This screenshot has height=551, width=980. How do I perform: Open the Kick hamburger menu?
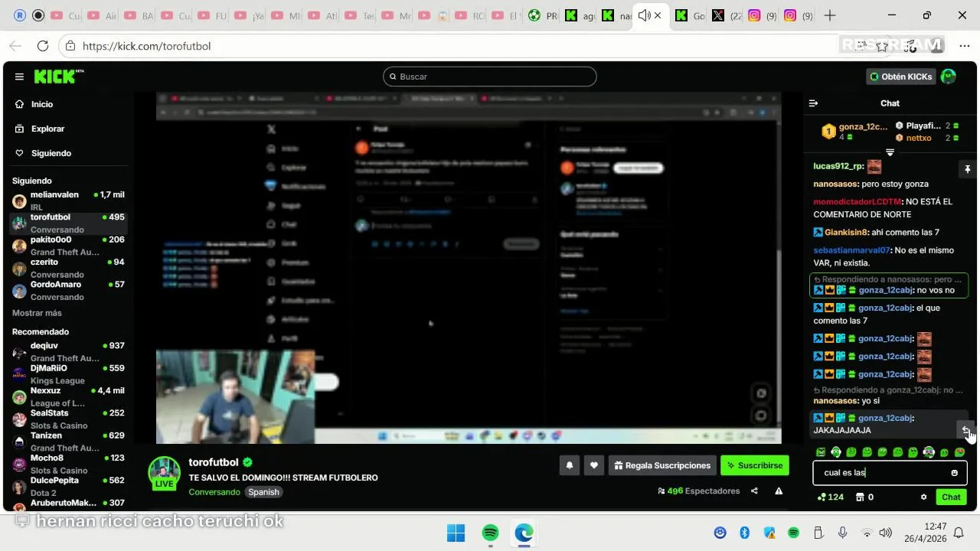coord(19,77)
